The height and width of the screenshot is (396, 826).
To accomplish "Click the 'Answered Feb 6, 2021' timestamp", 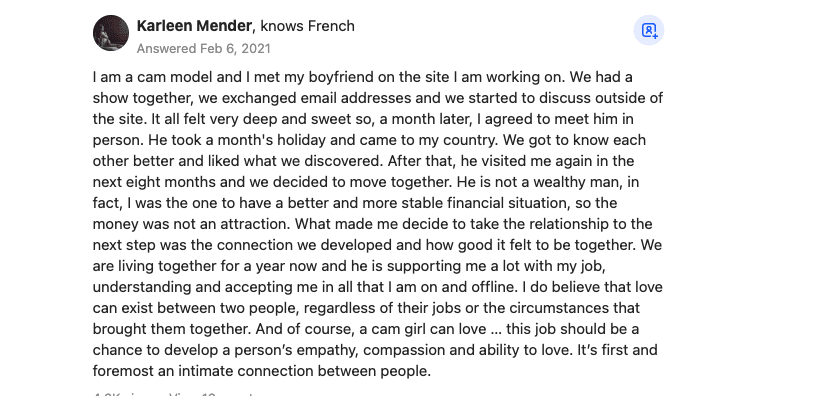I will pyautogui.click(x=203, y=49).
